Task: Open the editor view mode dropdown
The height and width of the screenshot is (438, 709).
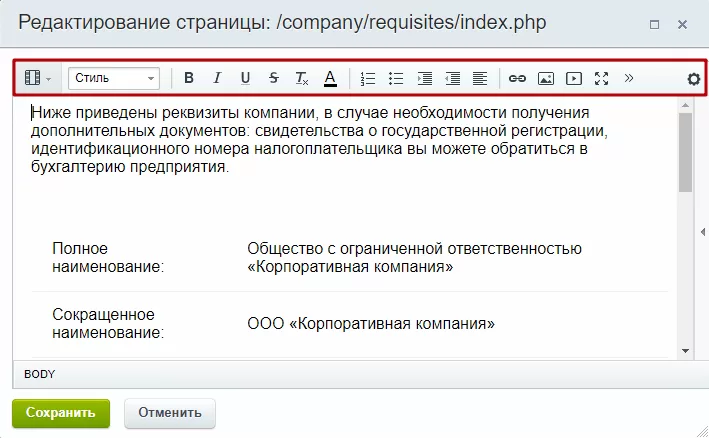Action: click(38, 78)
